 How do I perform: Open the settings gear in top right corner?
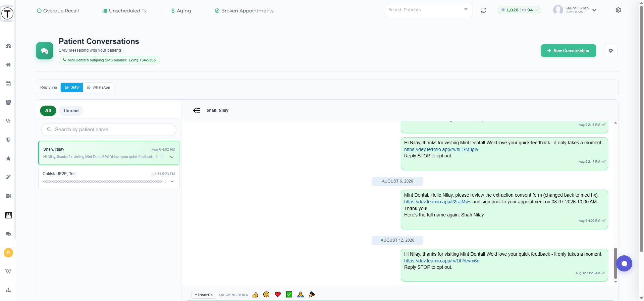(618, 10)
